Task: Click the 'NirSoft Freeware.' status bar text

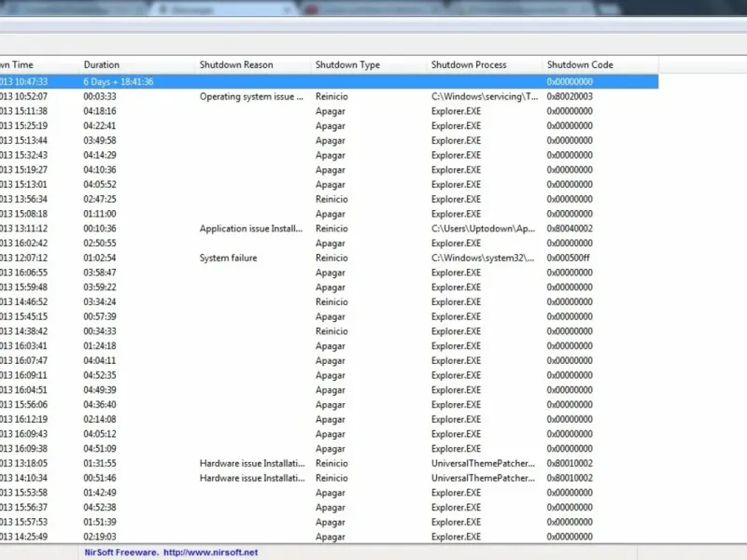Action: 121,553
